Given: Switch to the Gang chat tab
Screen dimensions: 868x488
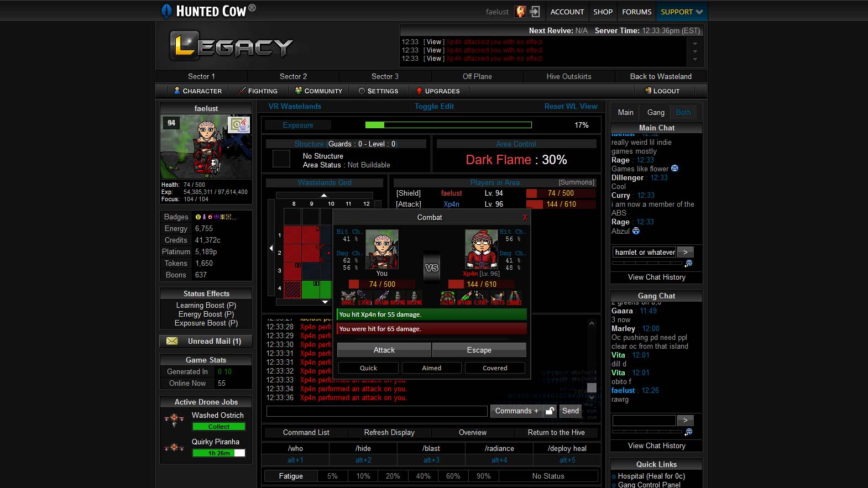Looking at the screenshot, I should pos(656,112).
